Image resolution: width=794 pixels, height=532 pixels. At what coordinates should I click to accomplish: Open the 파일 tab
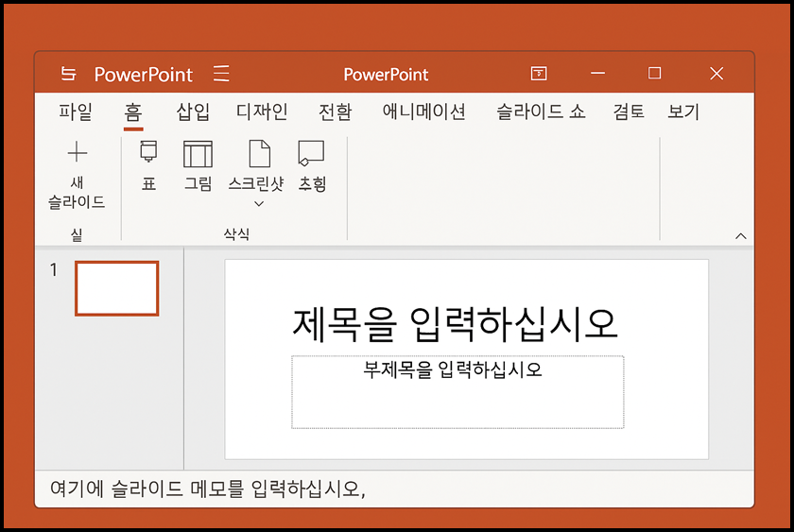76,112
